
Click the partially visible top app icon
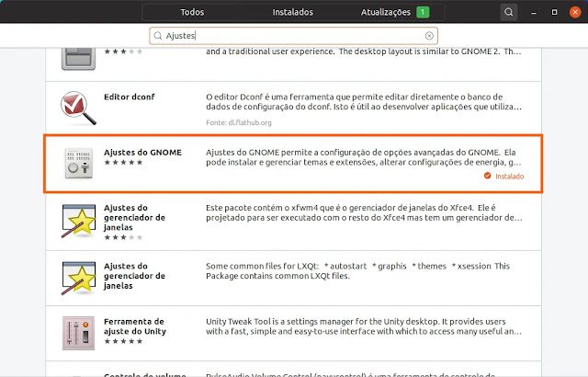pyautogui.click(x=78, y=59)
